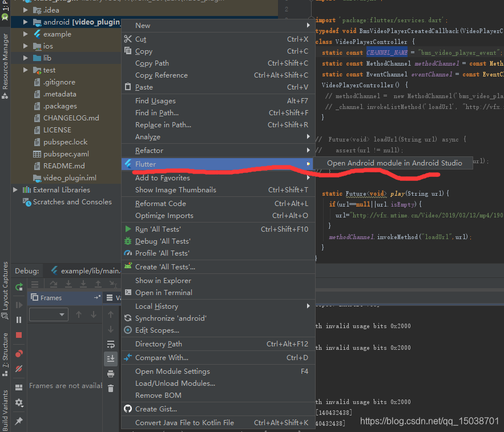Expand the ios folder arrow
This screenshot has width=504, height=432.
coord(25,46)
